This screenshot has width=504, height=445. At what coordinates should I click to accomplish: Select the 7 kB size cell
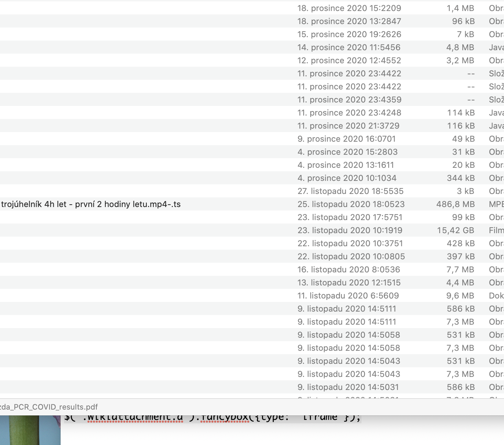pos(465,34)
